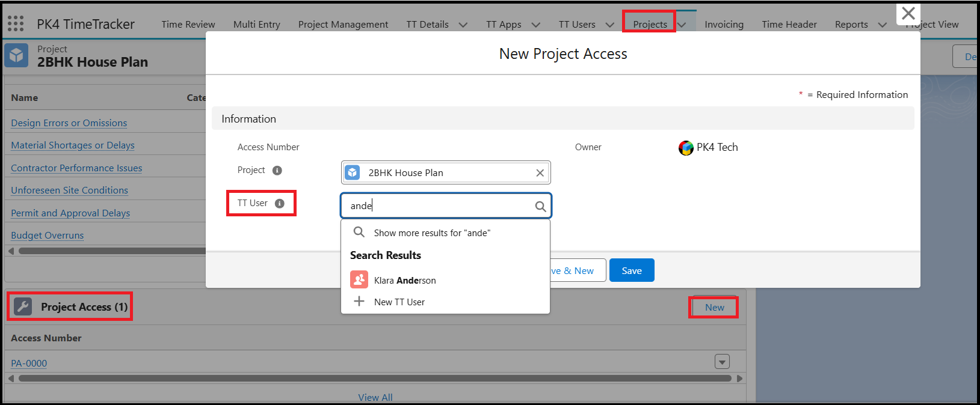Click the TT User field info icon

[x=280, y=204]
